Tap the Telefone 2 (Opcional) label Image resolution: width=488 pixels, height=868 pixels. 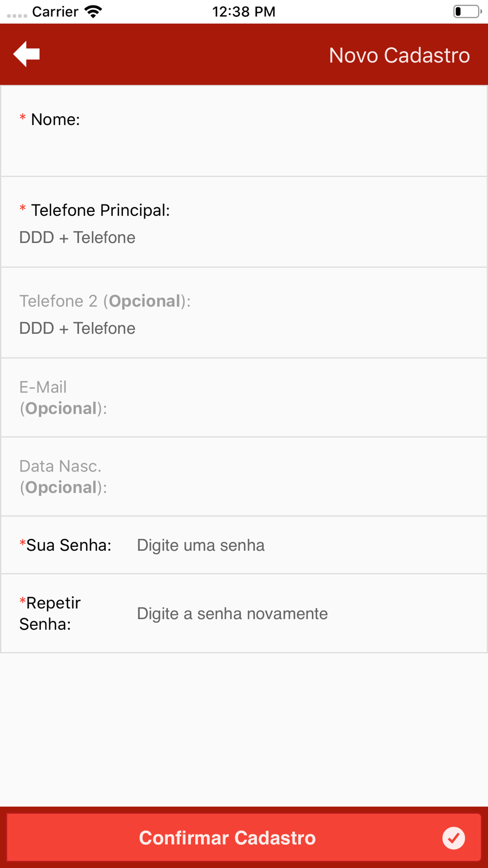105,301
